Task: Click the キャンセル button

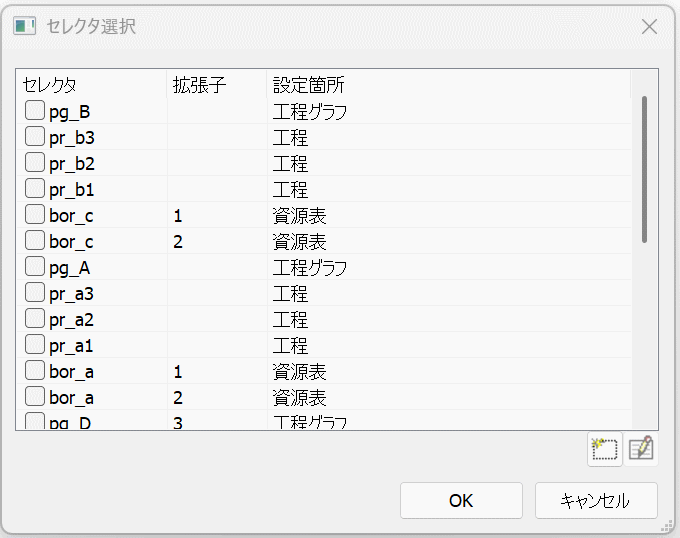Action: point(596,501)
